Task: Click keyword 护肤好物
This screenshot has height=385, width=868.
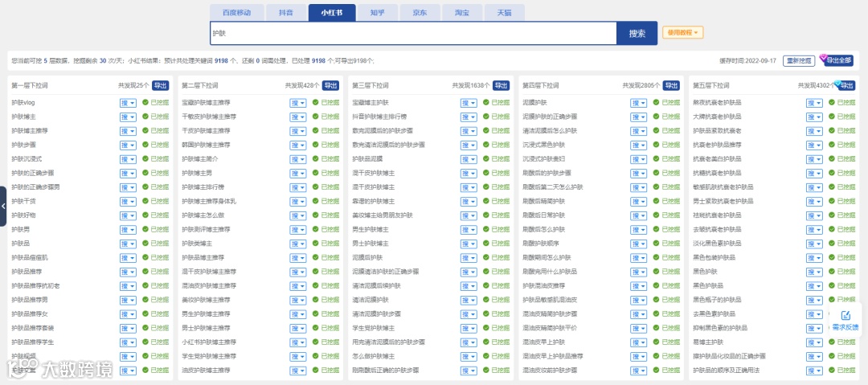Action: pyautogui.click(x=23, y=215)
